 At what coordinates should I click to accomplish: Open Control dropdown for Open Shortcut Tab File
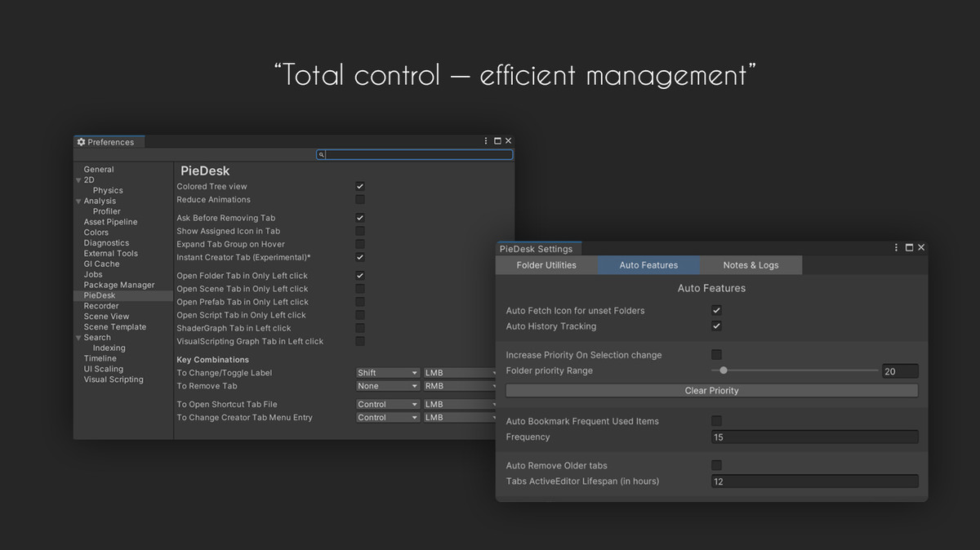[x=387, y=404]
